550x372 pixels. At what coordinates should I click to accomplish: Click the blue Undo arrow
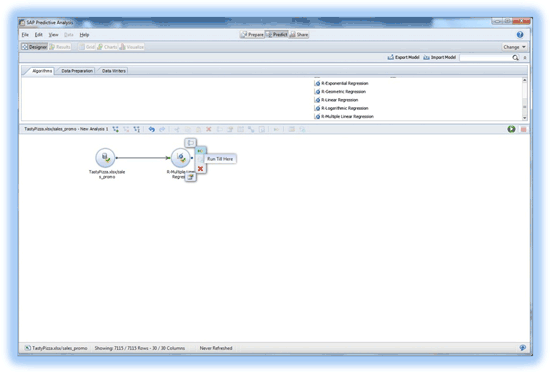point(152,129)
